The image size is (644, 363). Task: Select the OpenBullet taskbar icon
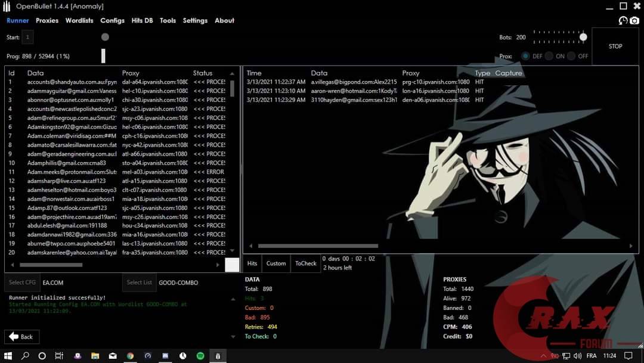tap(218, 356)
